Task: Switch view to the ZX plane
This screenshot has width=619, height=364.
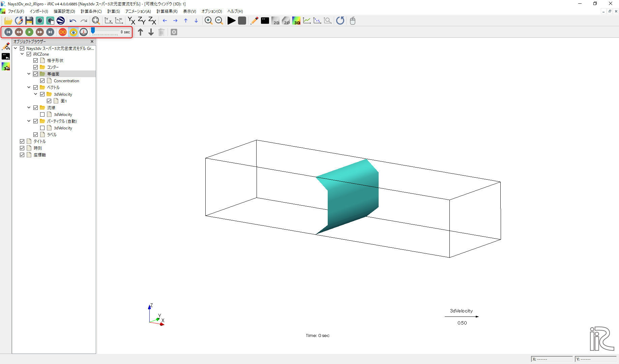Action: (152, 21)
